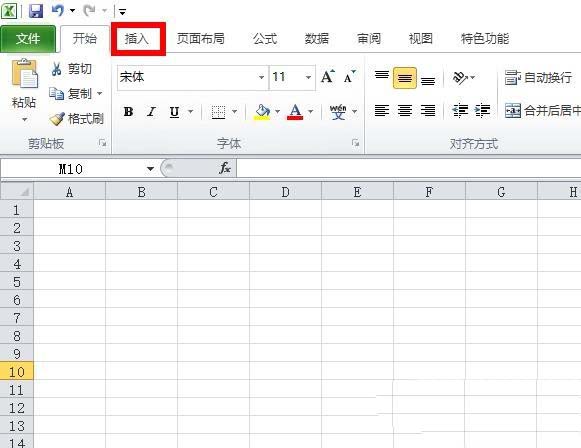This screenshot has width=581, height=448.
Task: Click the Increase Indent icon
Action: tap(482, 110)
